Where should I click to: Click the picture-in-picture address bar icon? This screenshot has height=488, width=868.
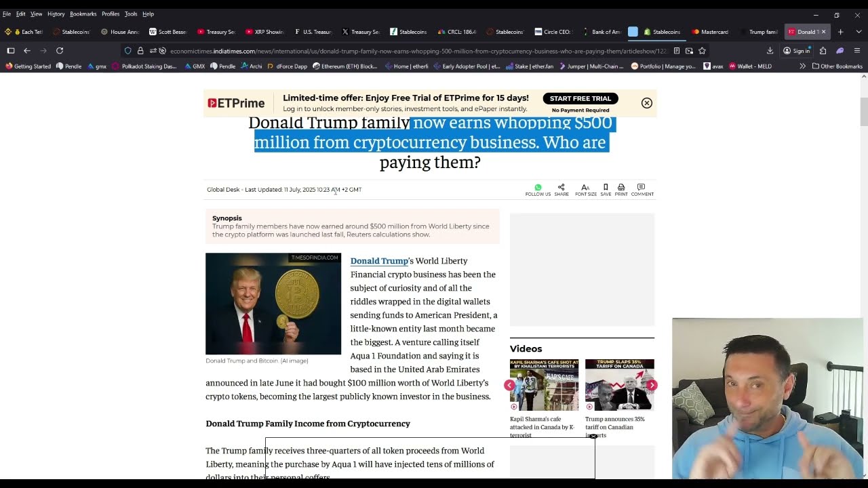point(689,51)
